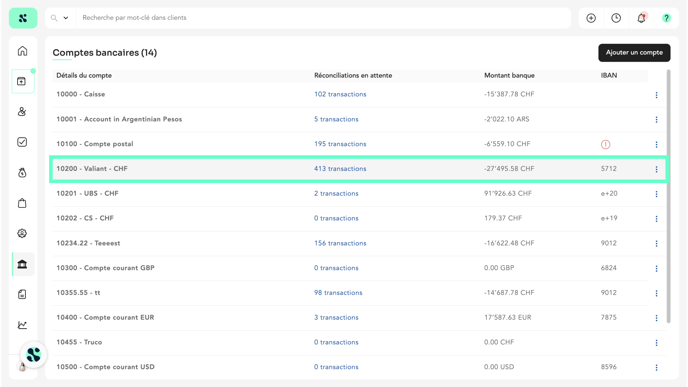The image size is (688, 387).
Task: Click the 'IBAN' column header
Action: coord(609,75)
